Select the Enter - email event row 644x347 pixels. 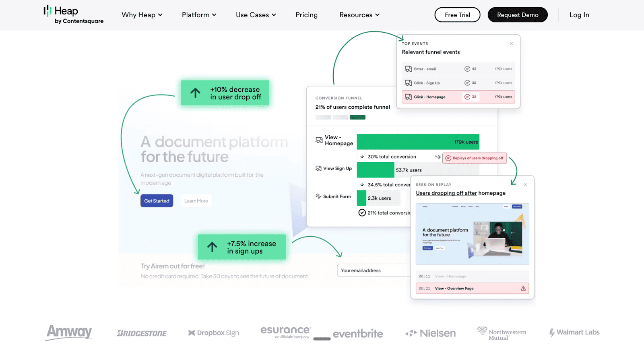[x=458, y=69]
